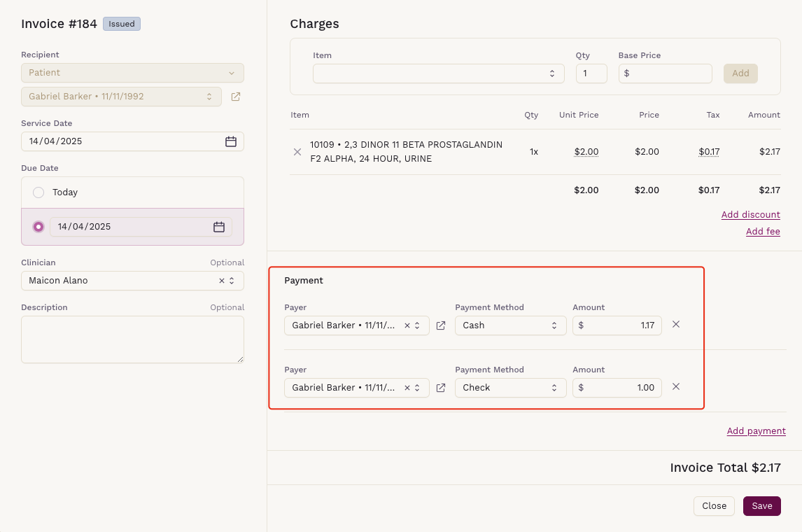Focus the Service Date input field

132,141
